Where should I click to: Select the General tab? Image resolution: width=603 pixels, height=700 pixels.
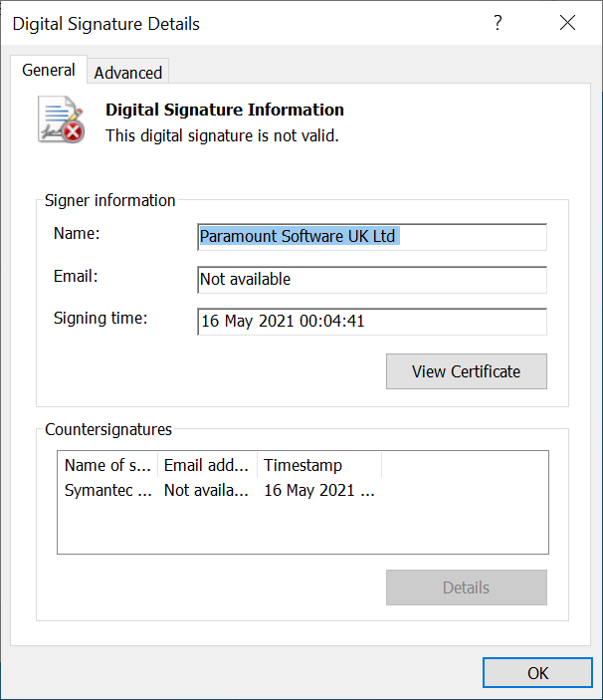pyautogui.click(x=49, y=70)
